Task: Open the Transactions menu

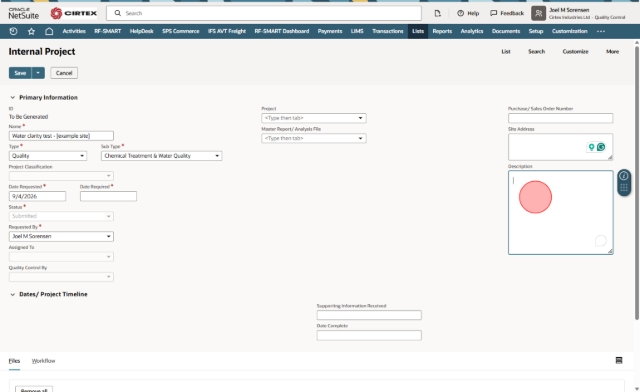Action: 388,31
